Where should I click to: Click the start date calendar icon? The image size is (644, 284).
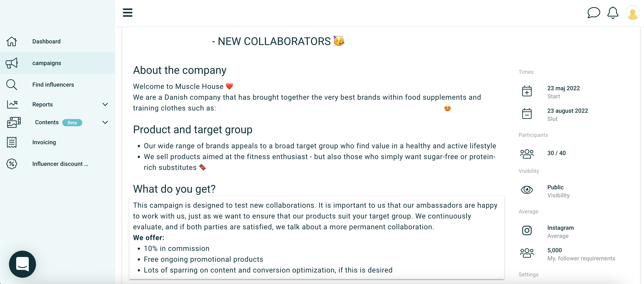(527, 91)
